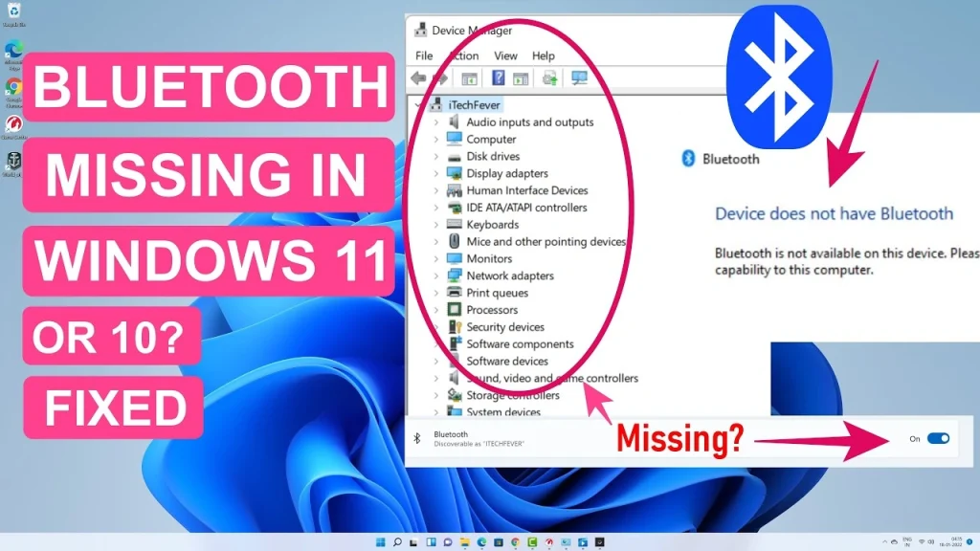Viewport: 980px width, 551px height.
Task: Select Monitors in device tree
Action: [489, 258]
